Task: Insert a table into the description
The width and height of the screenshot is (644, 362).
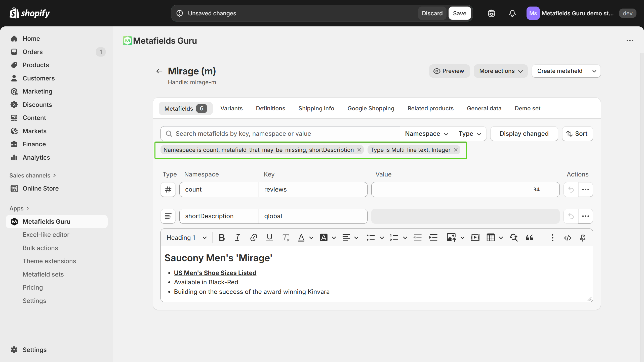Action: click(x=491, y=238)
